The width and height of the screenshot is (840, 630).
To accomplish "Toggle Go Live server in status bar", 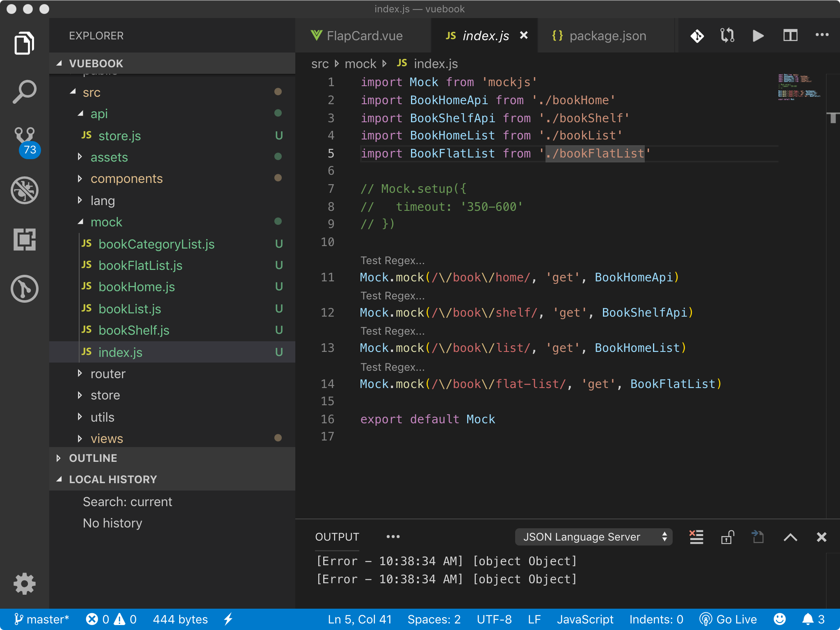I will [728, 619].
